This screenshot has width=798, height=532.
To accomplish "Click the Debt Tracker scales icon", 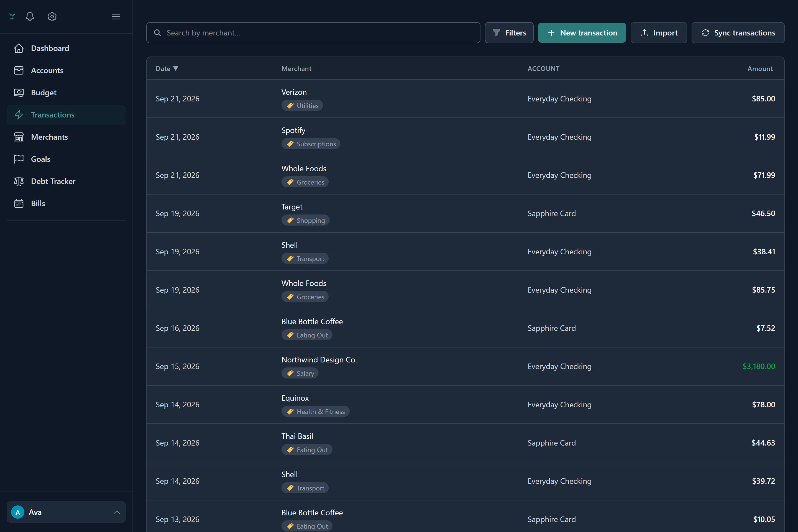I will (x=19, y=181).
